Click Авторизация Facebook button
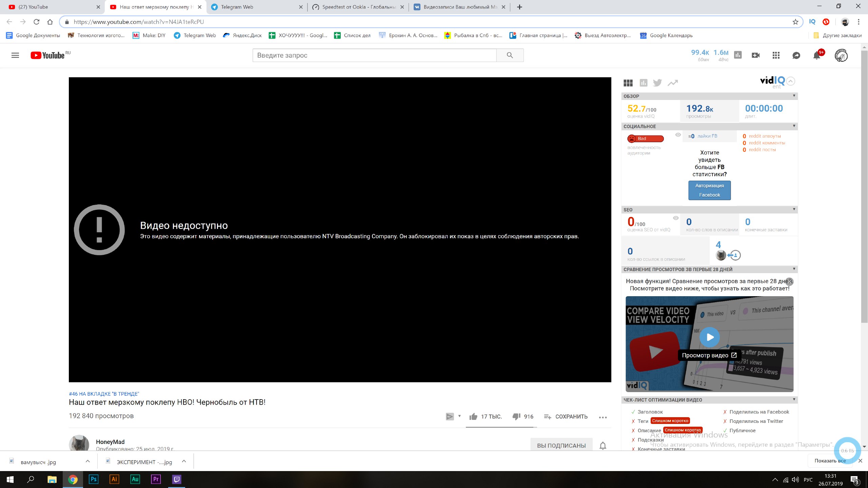 click(x=709, y=190)
